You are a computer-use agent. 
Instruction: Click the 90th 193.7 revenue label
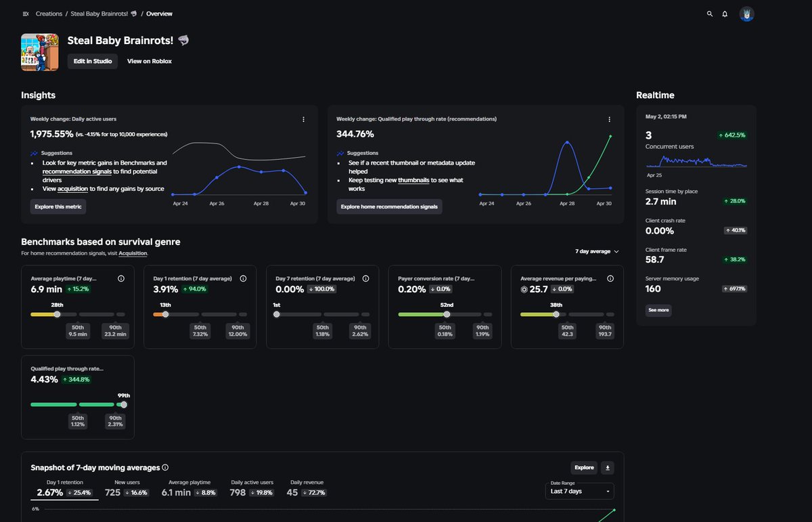605,330
